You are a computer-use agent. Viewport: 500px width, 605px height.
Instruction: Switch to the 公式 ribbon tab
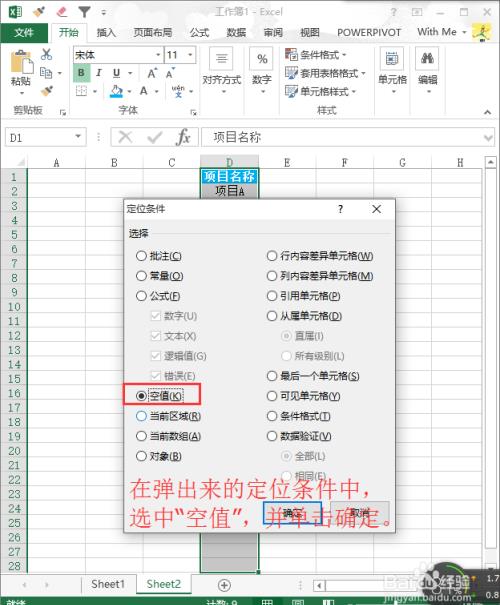(x=199, y=33)
